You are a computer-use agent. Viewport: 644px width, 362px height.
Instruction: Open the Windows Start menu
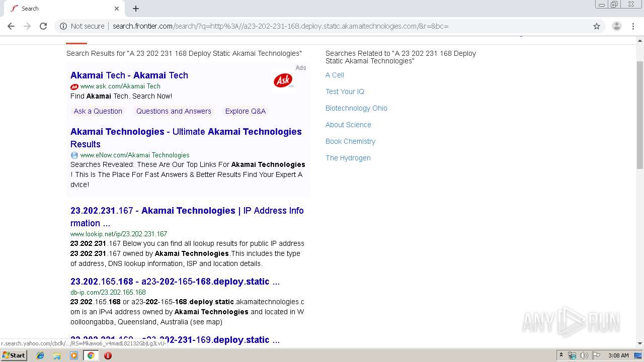click(14, 355)
